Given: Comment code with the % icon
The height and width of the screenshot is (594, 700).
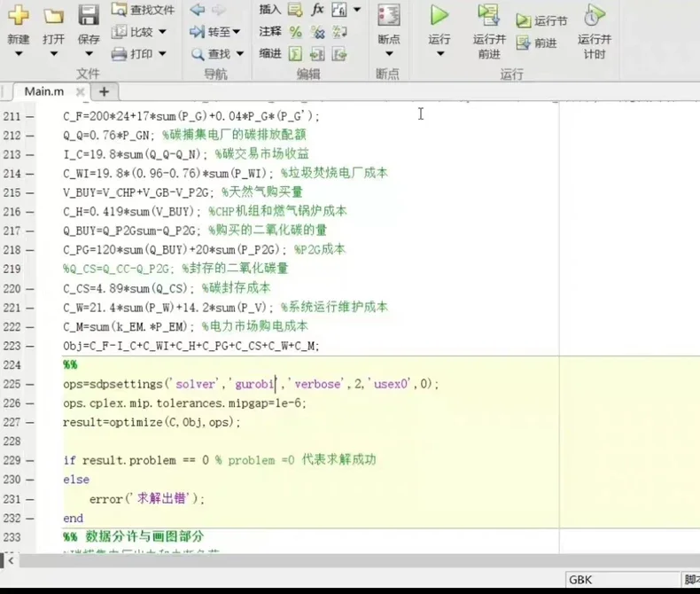Looking at the screenshot, I should [x=295, y=32].
